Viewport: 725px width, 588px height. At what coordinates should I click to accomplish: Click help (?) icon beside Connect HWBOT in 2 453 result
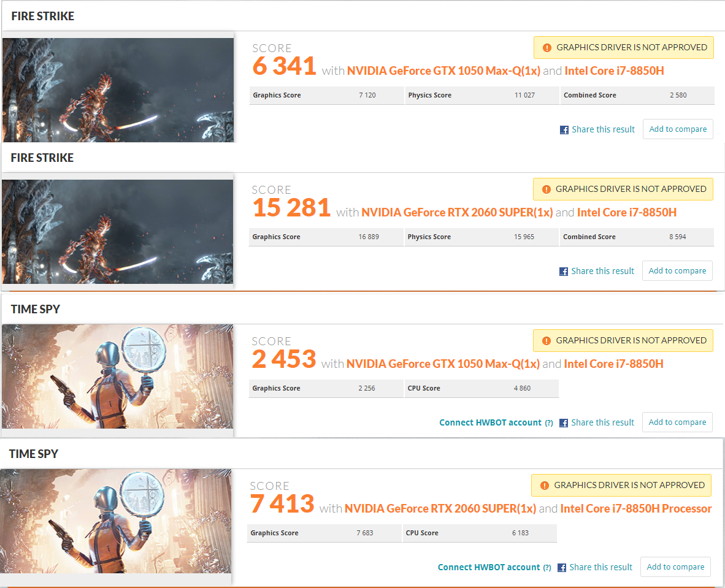point(549,423)
